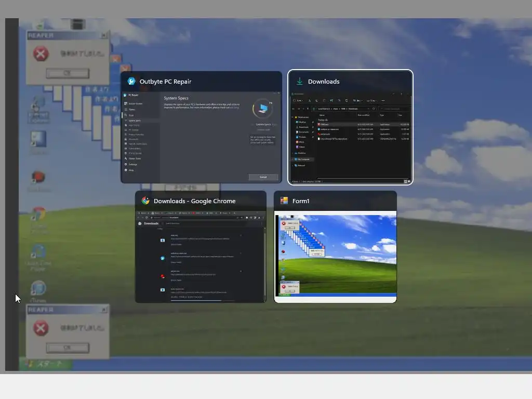Open the Chrome shortcut on the blurred desktop

coord(38,220)
